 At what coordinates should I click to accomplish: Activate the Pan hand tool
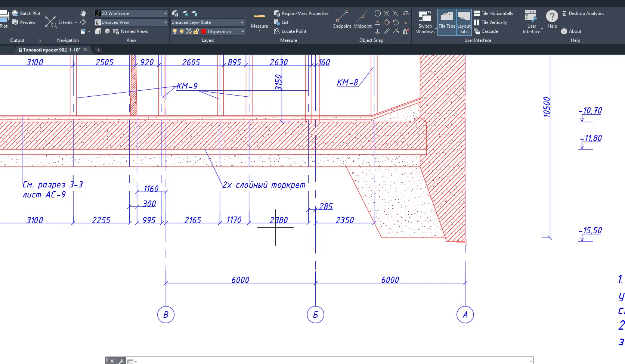tap(83, 13)
